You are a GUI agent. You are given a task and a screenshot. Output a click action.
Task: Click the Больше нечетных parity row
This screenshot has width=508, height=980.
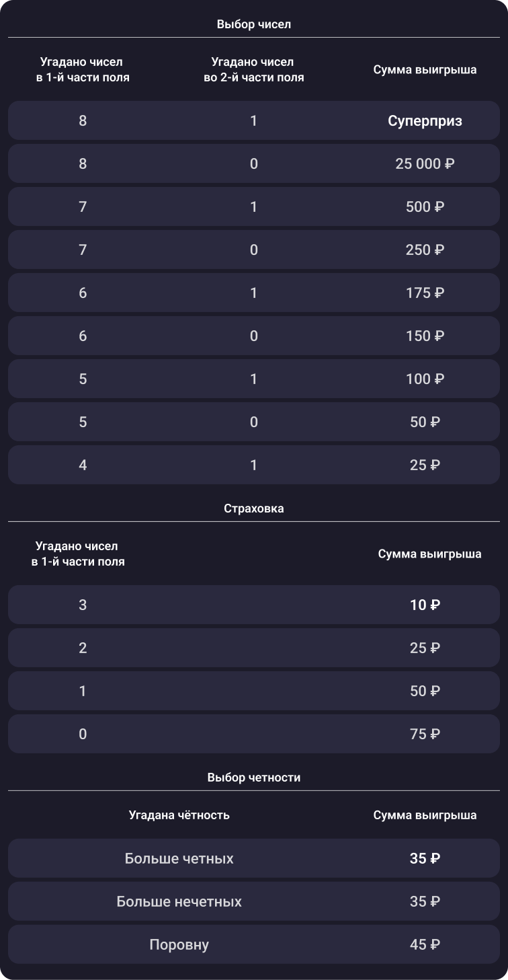pyautogui.click(x=254, y=902)
